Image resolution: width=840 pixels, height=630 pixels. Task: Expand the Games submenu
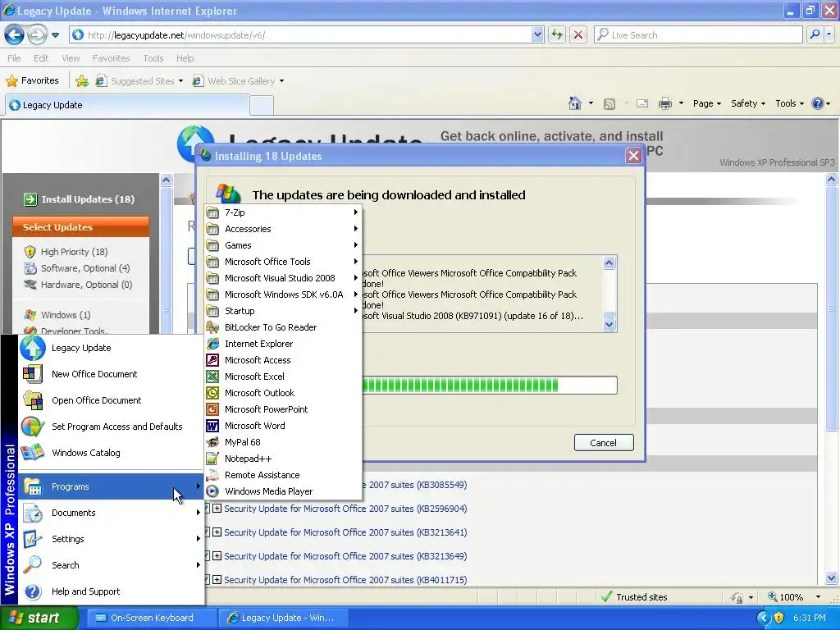pos(283,245)
